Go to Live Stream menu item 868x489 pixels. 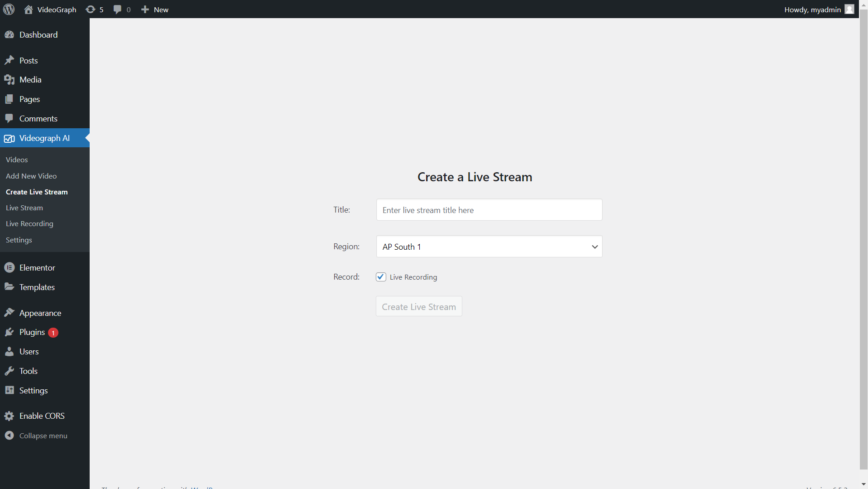click(24, 208)
